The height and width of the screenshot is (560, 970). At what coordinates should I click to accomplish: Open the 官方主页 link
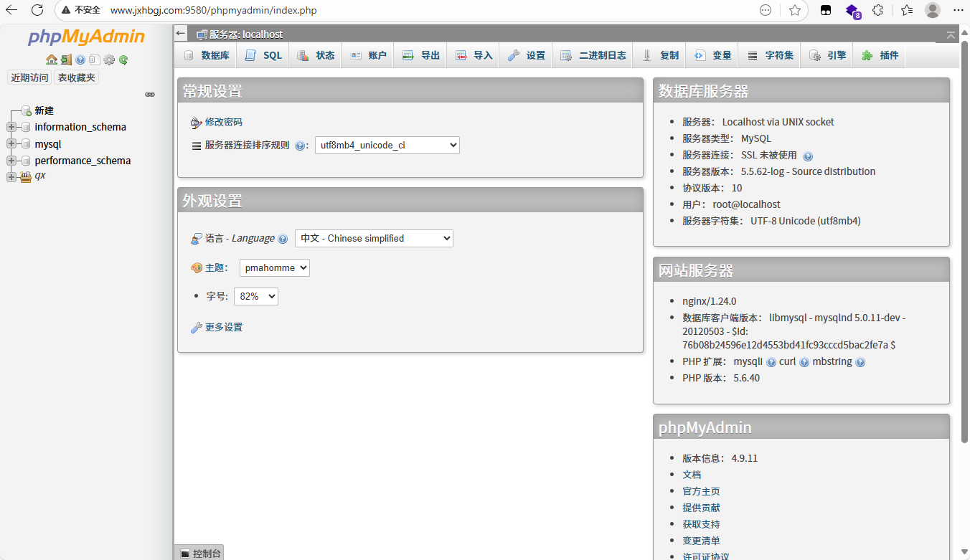(x=701, y=491)
